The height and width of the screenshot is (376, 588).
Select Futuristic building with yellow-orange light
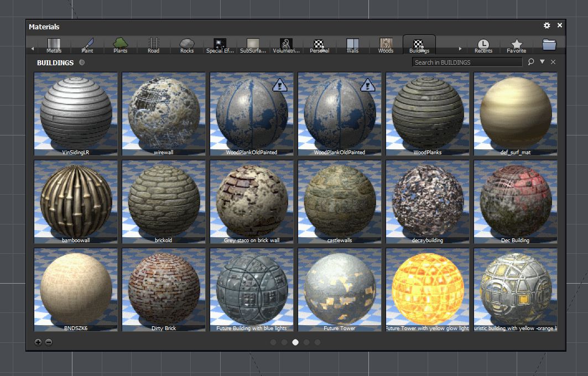coord(516,290)
